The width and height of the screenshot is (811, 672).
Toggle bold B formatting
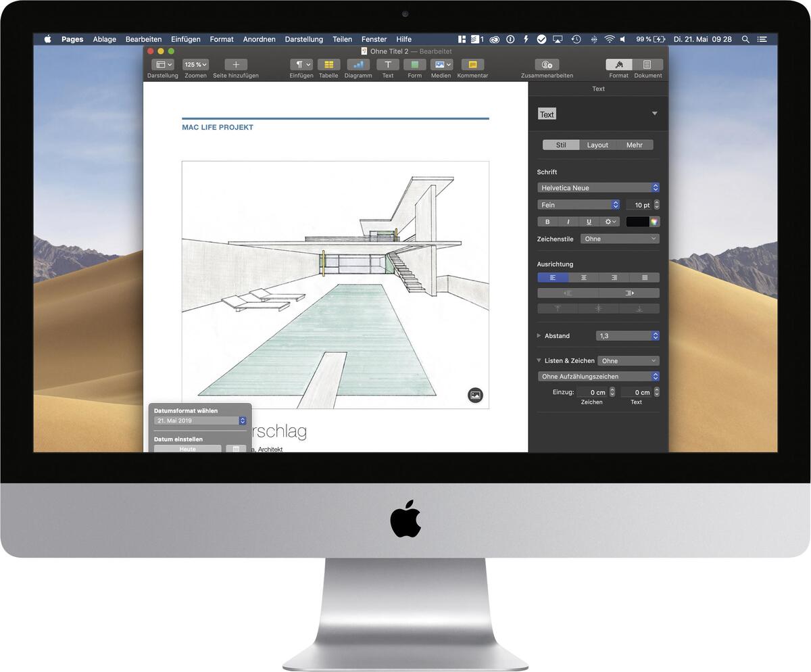pyautogui.click(x=547, y=222)
